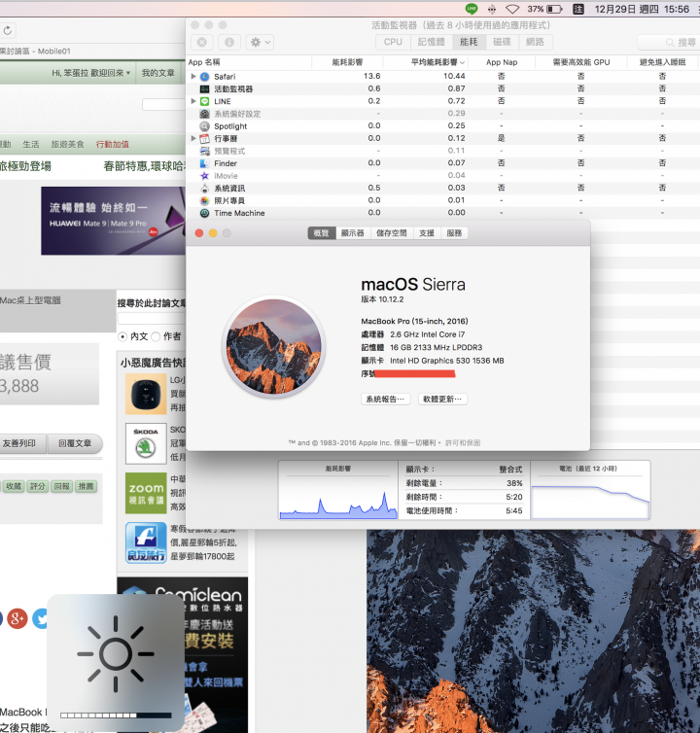Select the 內文 radio button

(x=122, y=336)
